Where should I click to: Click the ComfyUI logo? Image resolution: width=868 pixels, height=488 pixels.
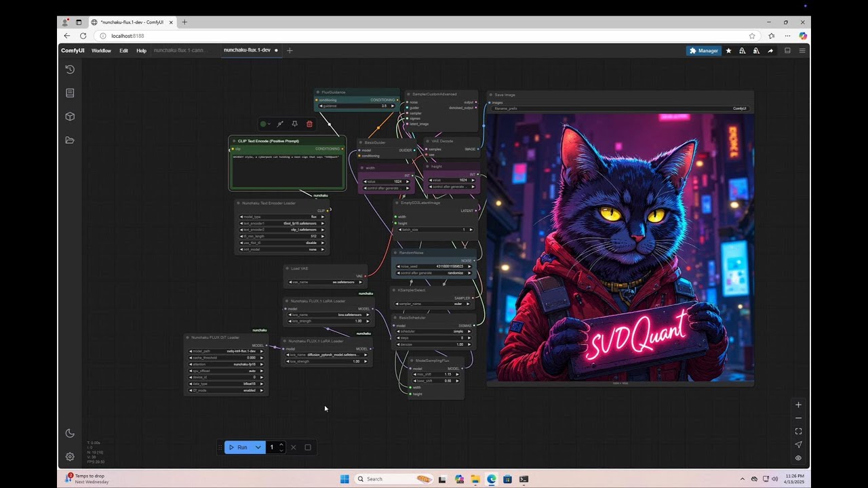tap(73, 50)
